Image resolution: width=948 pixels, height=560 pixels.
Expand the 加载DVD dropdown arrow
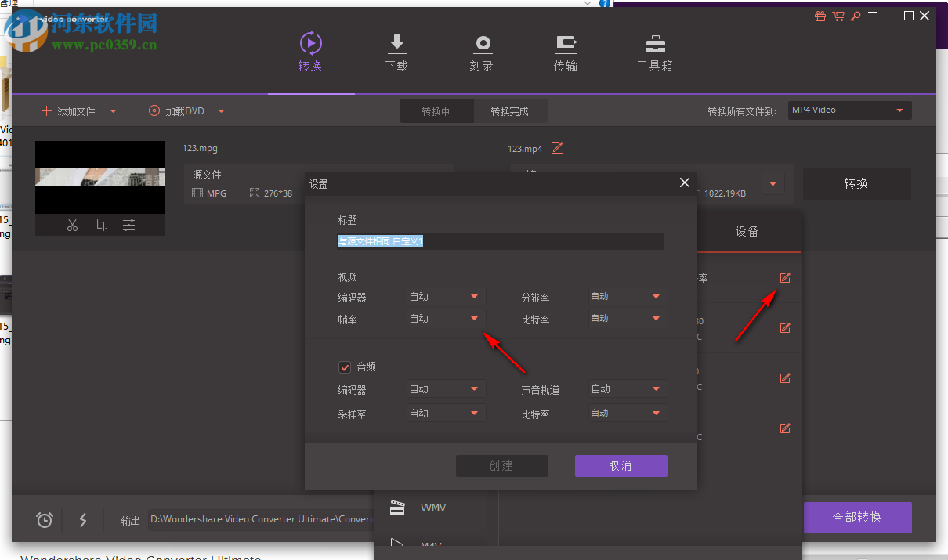[x=221, y=111]
